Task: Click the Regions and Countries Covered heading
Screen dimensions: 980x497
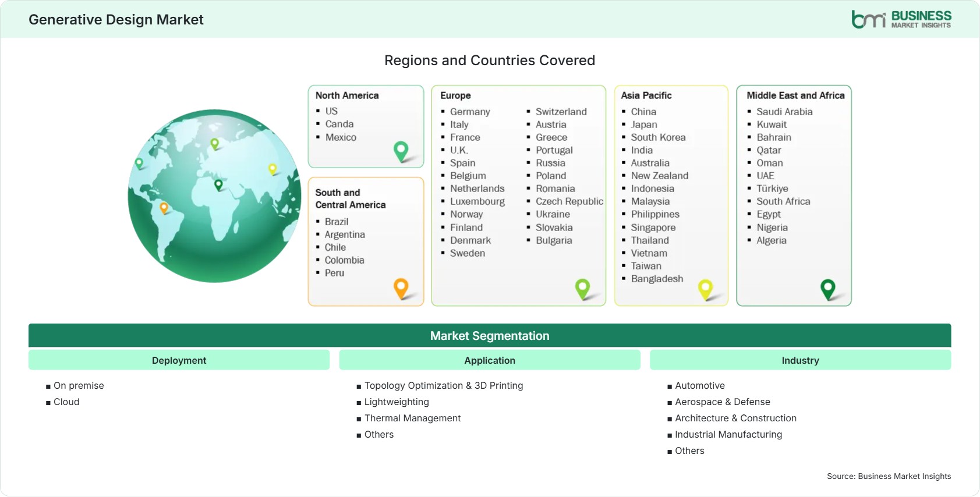Action: [490, 61]
